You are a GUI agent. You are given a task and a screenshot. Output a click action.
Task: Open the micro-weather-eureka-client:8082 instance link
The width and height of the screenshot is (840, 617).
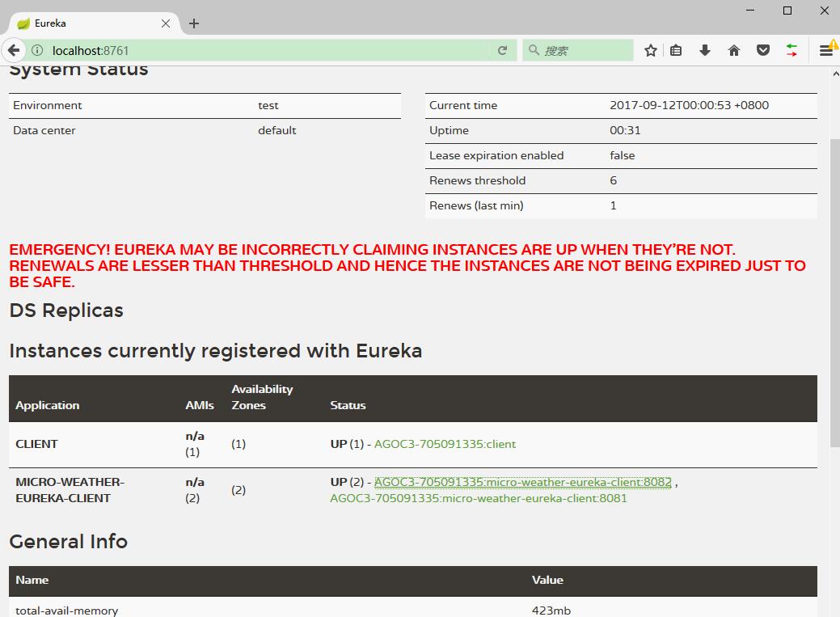522,482
